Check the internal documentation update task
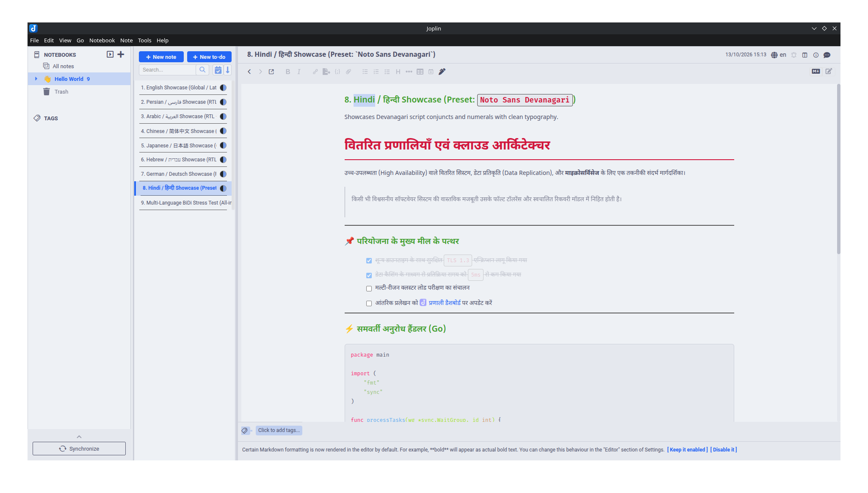This screenshot has width=868, height=493. coord(369,303)
